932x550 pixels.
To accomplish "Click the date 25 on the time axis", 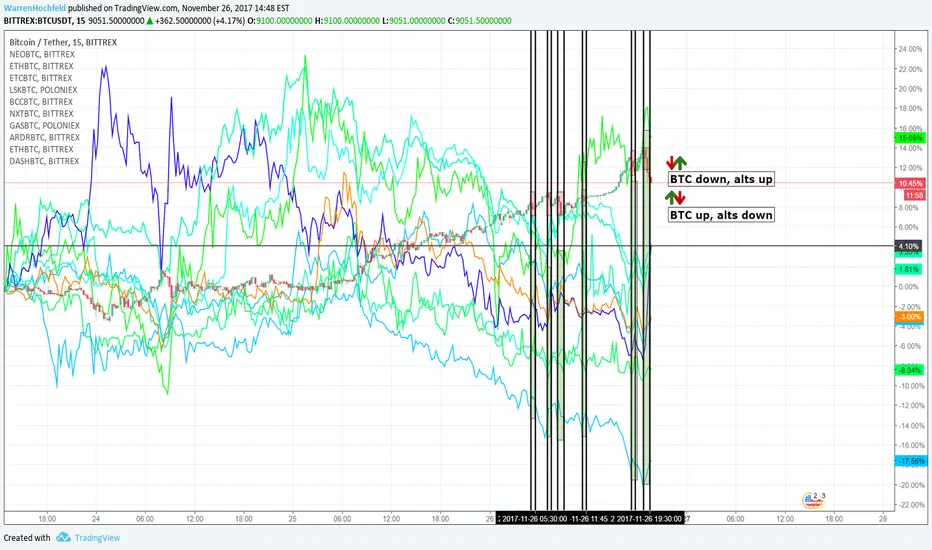I will (x=292, y=519).
